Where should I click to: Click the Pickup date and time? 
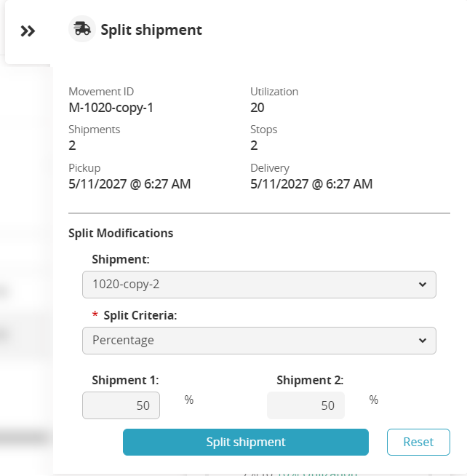pyautogui.click(x=129, y=184)
